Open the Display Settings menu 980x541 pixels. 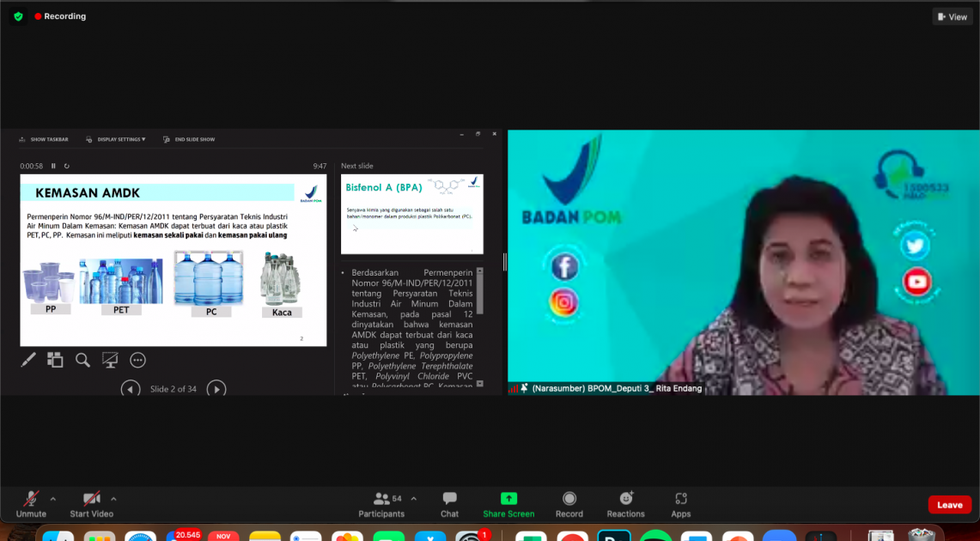(x=116, y=139)
